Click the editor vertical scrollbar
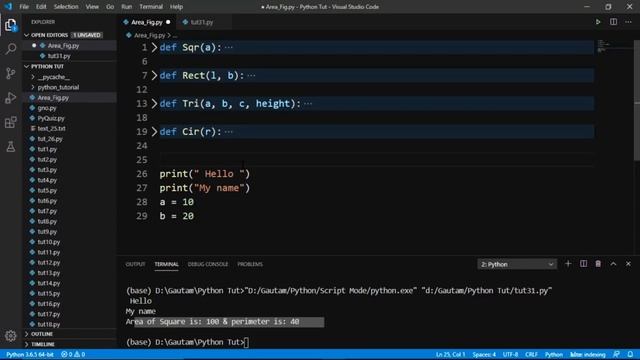 coord(637,100)
